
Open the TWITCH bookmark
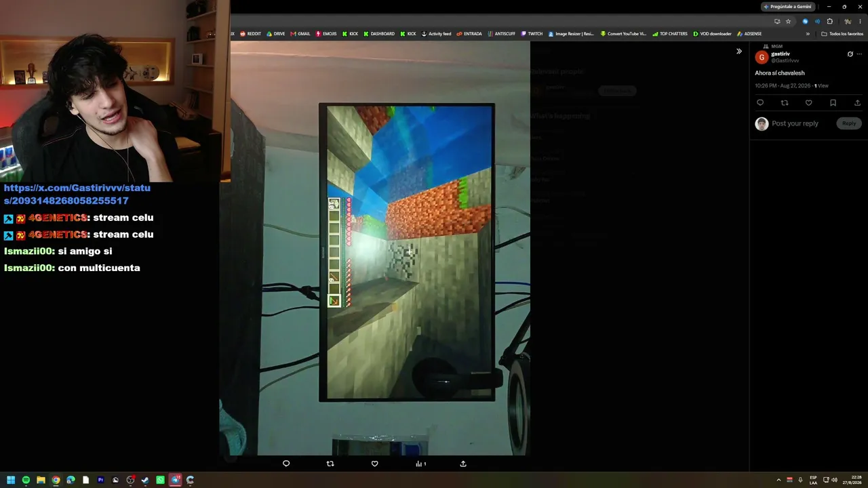532,34
